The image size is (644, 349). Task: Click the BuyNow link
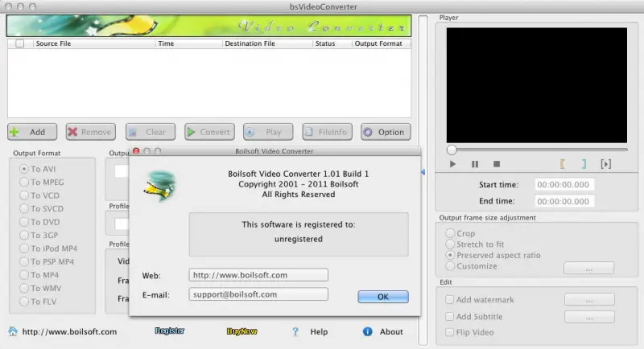[x=242, y=331]
